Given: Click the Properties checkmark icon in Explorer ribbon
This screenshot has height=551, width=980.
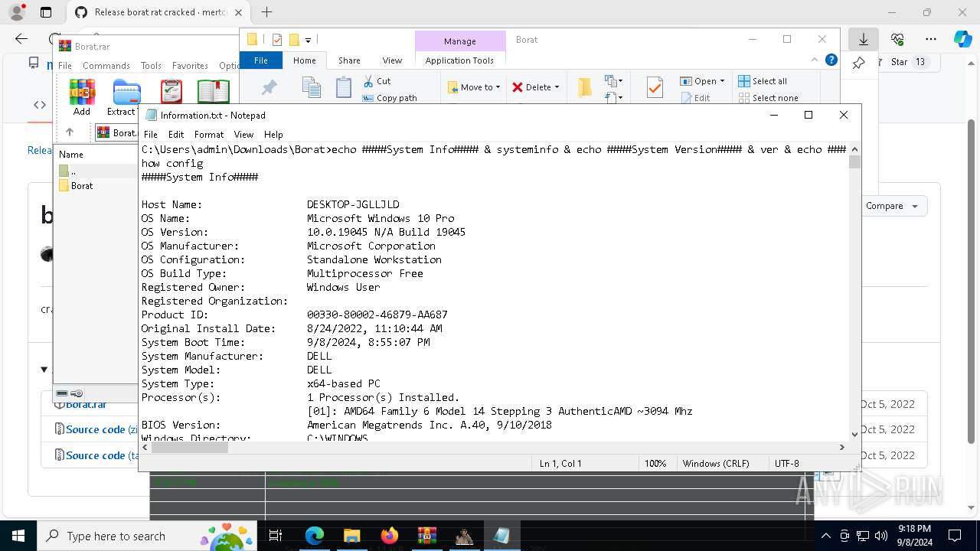Looking at the screenshot, I should pyautogui.click(x=655, y=88).
